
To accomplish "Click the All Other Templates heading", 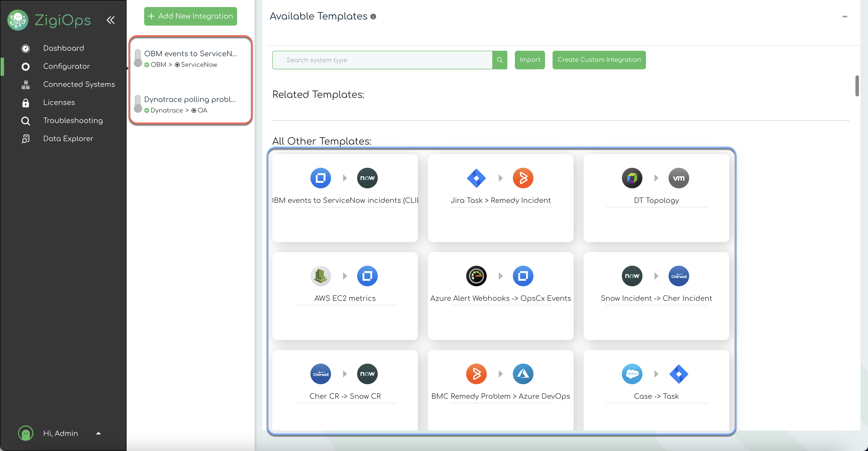I will pos(322,141).
